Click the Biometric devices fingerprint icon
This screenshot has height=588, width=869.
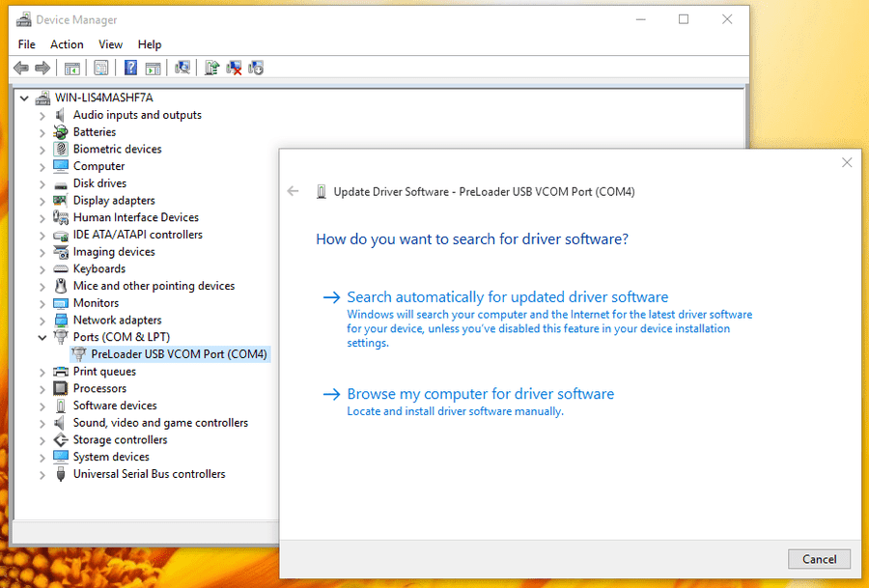coord(61,149)
